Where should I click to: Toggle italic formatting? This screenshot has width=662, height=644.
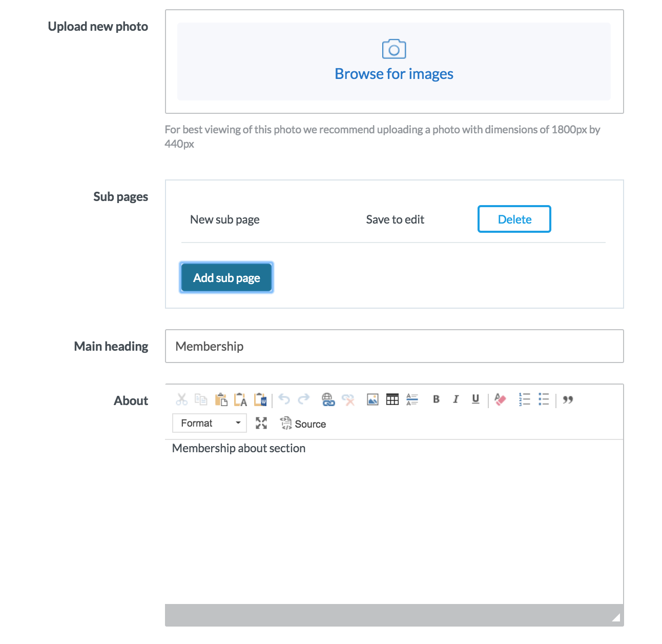(456, 399)
